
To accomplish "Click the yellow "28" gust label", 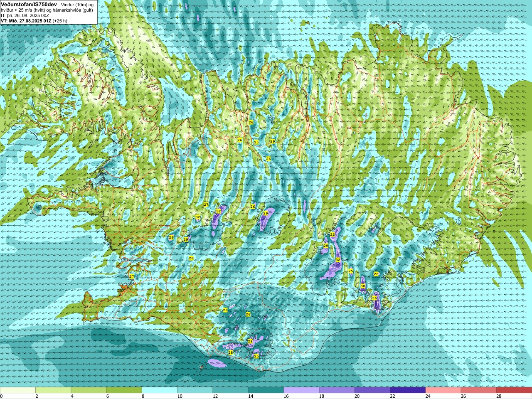I will point(231,352).
